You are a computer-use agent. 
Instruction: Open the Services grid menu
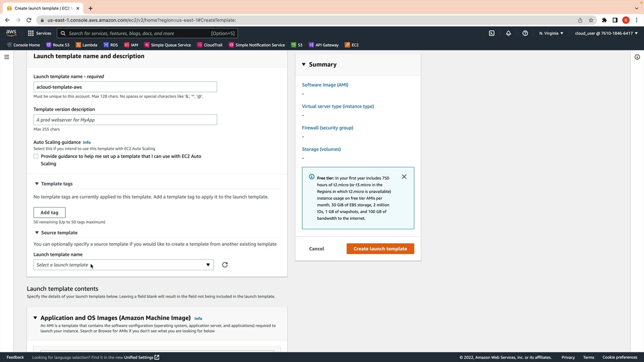pyautogui.click(x=39, y=33)
